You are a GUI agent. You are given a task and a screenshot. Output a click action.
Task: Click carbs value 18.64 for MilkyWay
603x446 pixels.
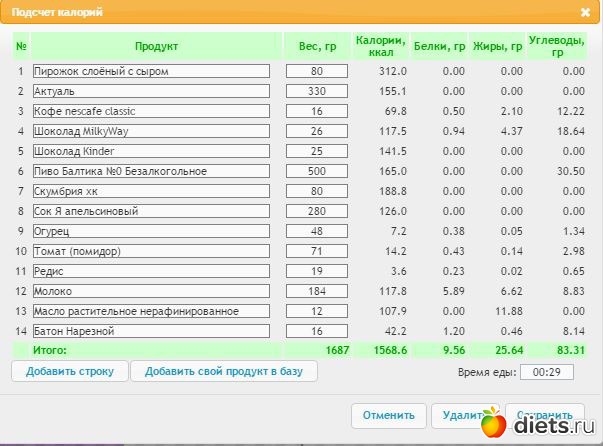(571, 131)
